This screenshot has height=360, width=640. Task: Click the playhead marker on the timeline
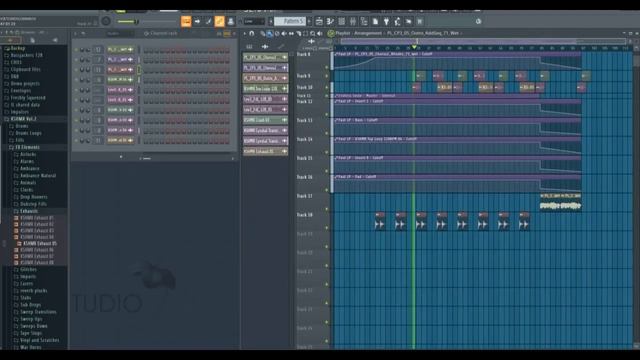point(414,48)
